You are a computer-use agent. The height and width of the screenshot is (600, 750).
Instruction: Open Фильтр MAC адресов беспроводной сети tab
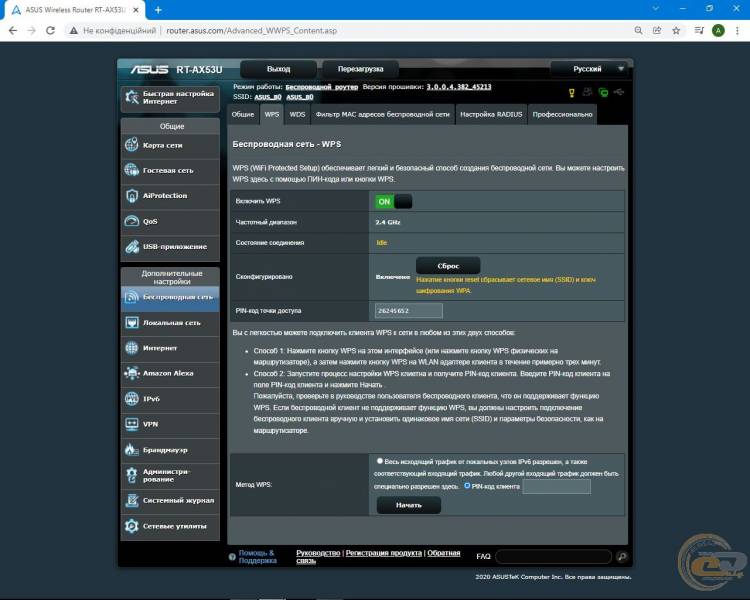click(x=383, y=114)
